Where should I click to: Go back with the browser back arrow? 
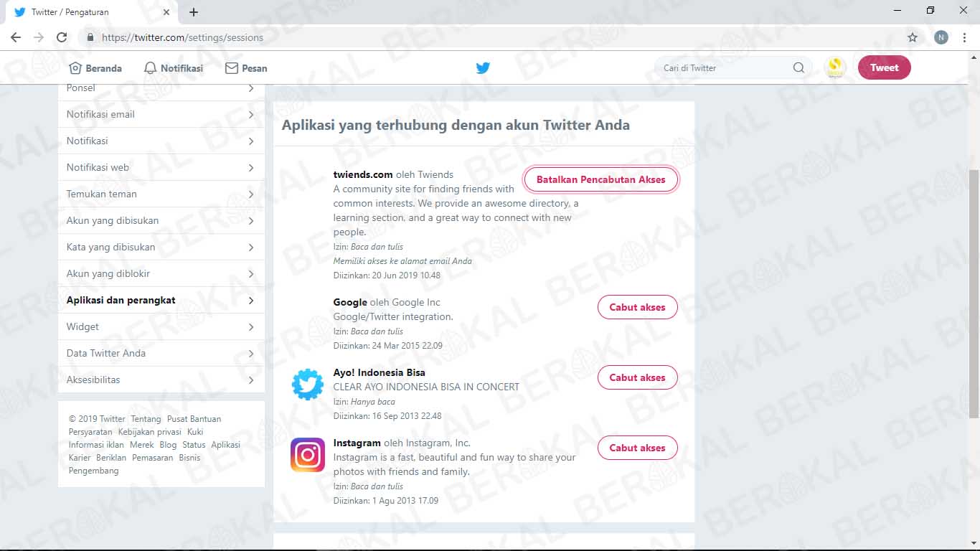[16, 37]
